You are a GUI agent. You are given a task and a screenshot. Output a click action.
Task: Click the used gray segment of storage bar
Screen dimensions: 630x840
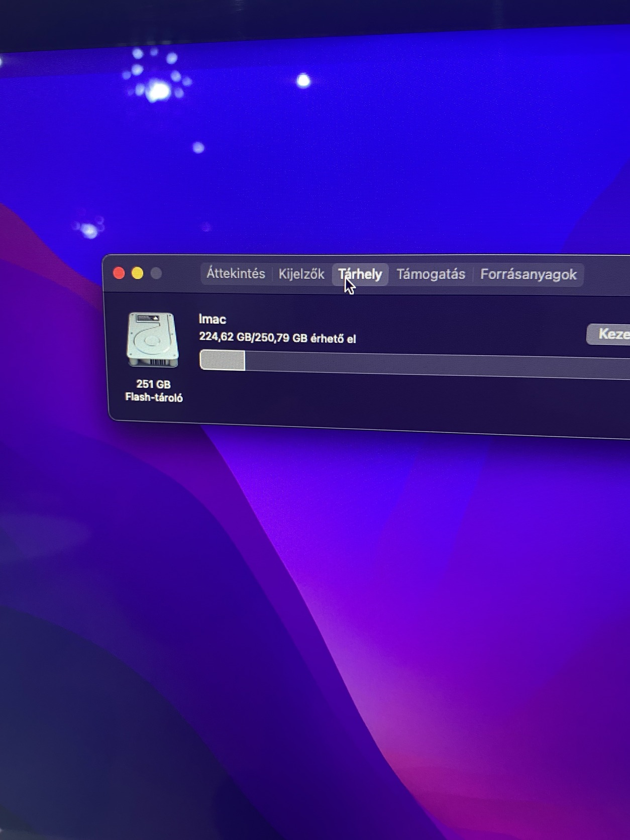pos(222,360)
